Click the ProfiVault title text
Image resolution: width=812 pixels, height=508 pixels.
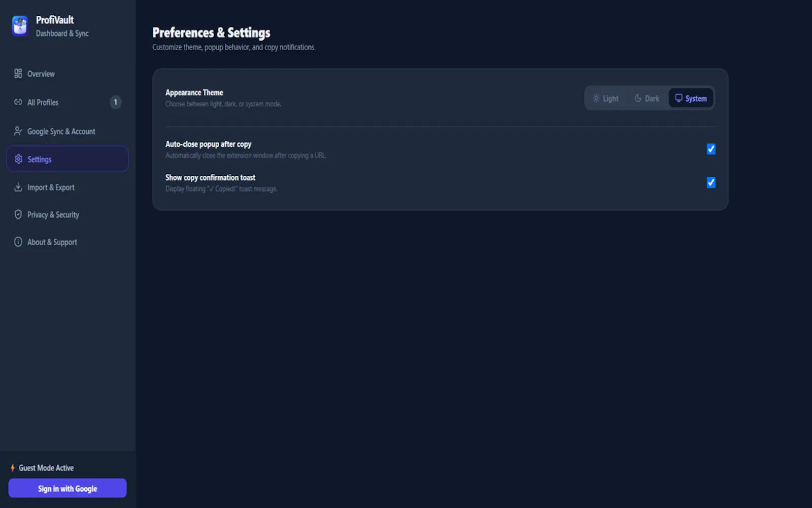55,20
